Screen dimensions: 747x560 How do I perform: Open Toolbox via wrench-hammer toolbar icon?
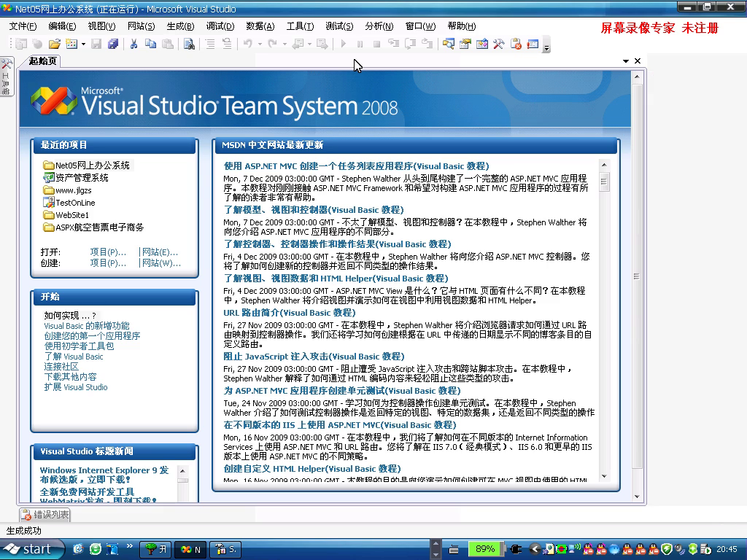coord(499,44)
